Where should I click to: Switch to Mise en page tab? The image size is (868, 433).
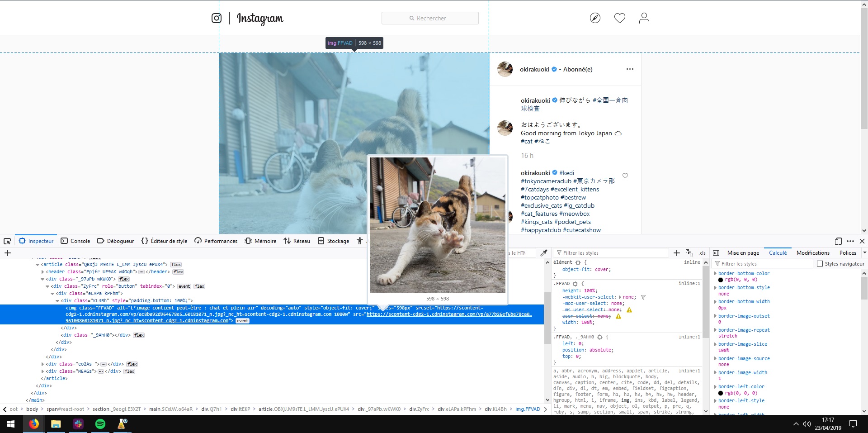(743, 253)
